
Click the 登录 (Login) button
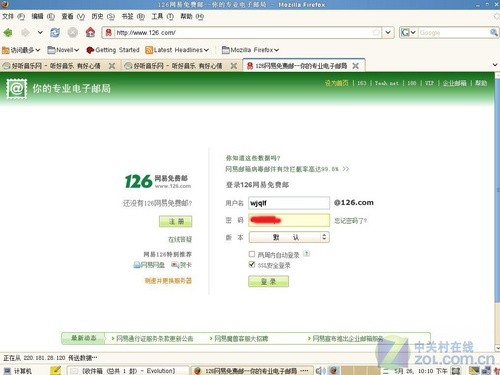(268, 281)
